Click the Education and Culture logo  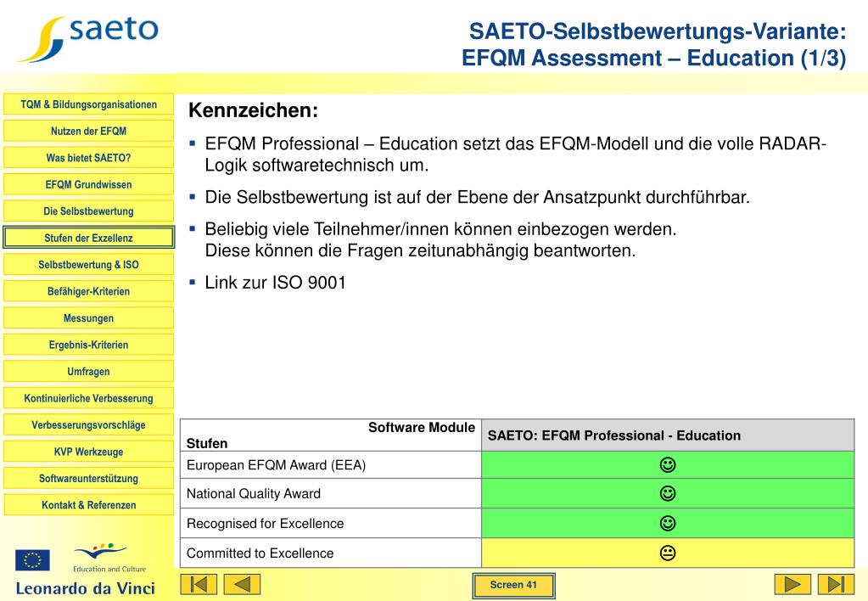(109, 558)
